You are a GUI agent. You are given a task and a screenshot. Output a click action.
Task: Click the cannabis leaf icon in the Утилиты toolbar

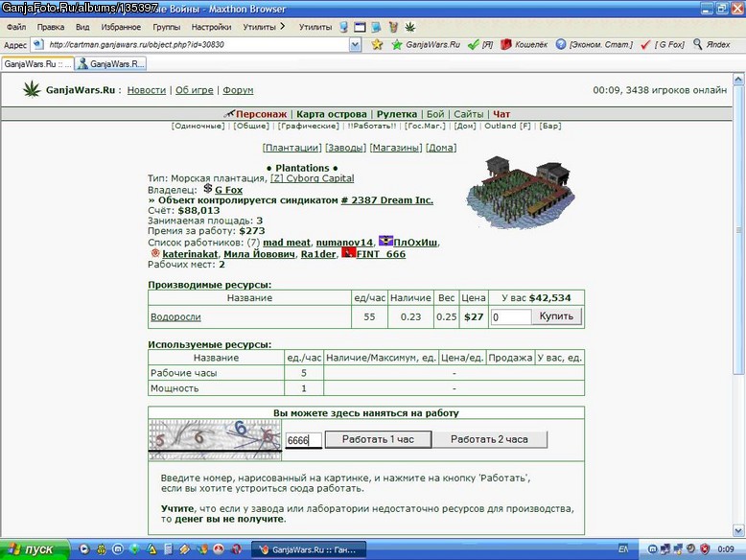click(x=410, y=27)
